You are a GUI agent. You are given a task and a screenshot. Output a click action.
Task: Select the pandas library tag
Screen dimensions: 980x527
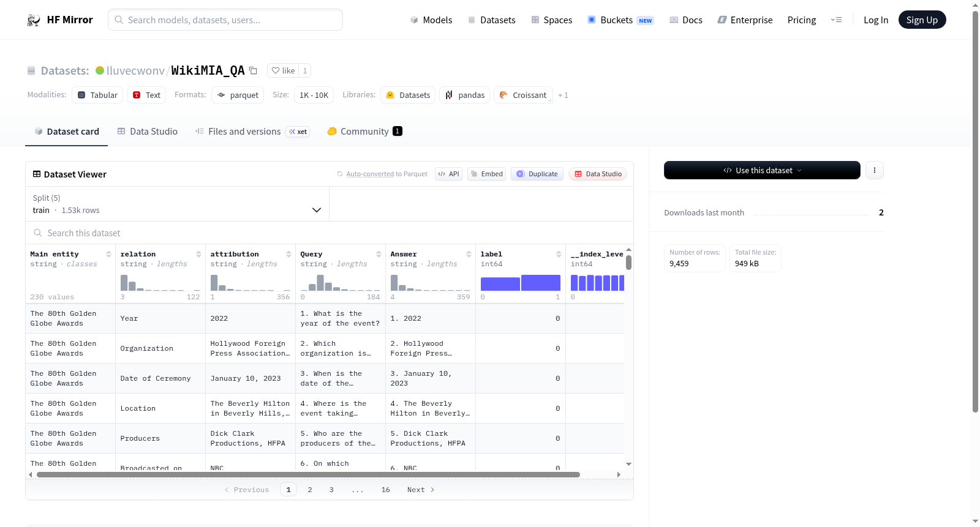pyautogui.click(x=464, y=95)
